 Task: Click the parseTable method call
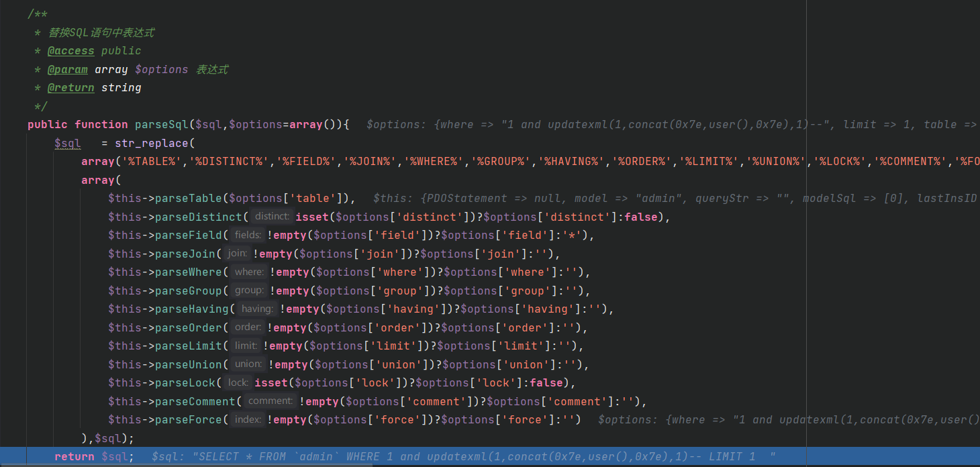point(189,199)
